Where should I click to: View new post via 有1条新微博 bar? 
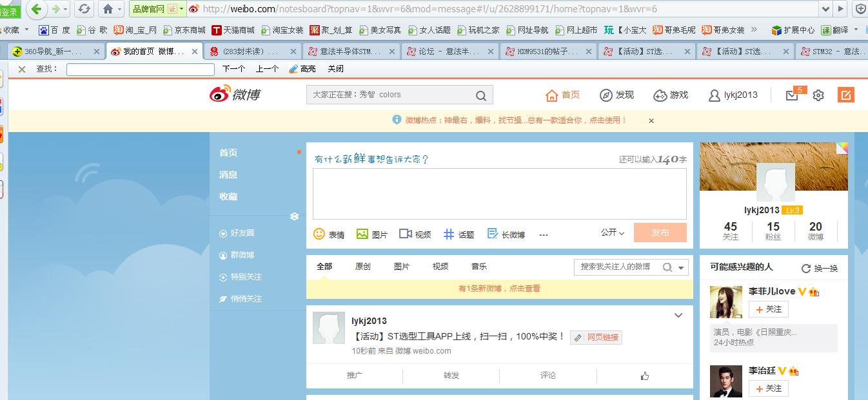pos(500,289)
